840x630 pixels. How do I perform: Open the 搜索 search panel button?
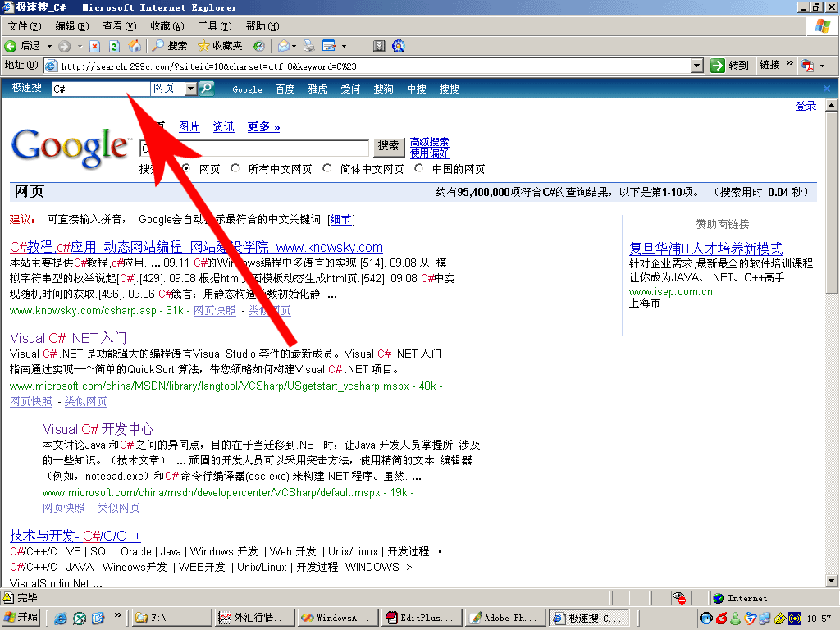[x=169, y=46]
